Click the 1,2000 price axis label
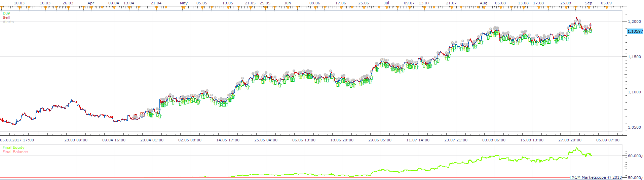Screen dimensions: 644x180 (634, 21)
